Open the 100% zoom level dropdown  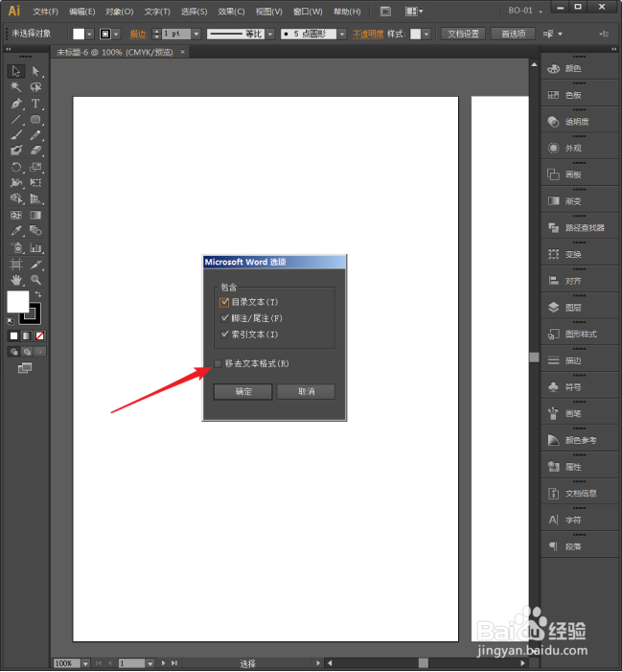(x=85, y=663)
